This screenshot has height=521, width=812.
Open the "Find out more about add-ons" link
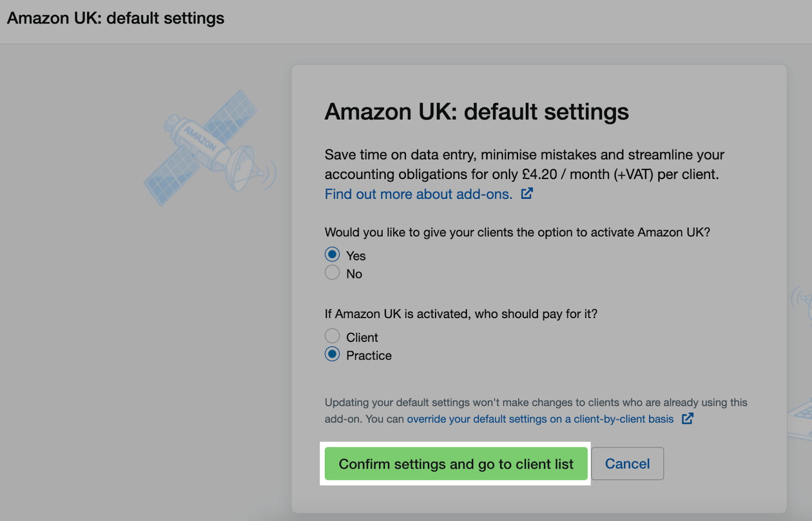[417, 194]
